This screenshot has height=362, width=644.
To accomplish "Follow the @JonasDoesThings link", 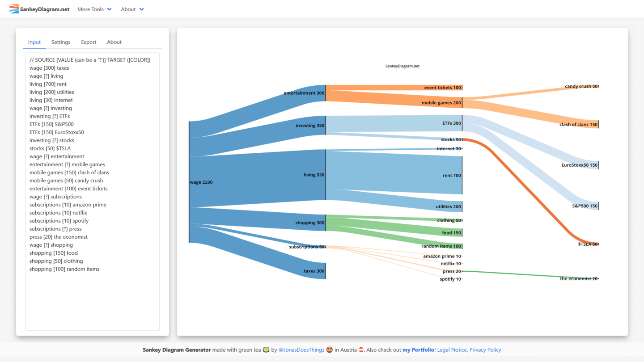I will pos(301,349).
